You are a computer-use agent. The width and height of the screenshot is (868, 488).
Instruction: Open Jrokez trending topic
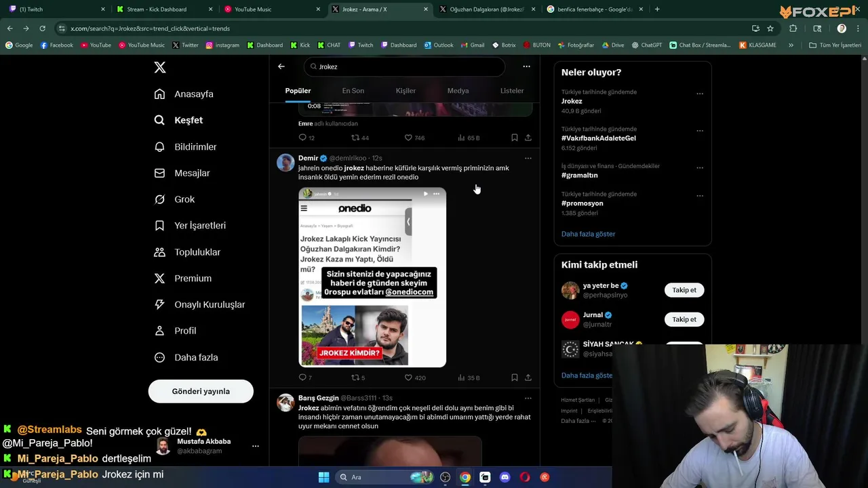pos(572,101)
